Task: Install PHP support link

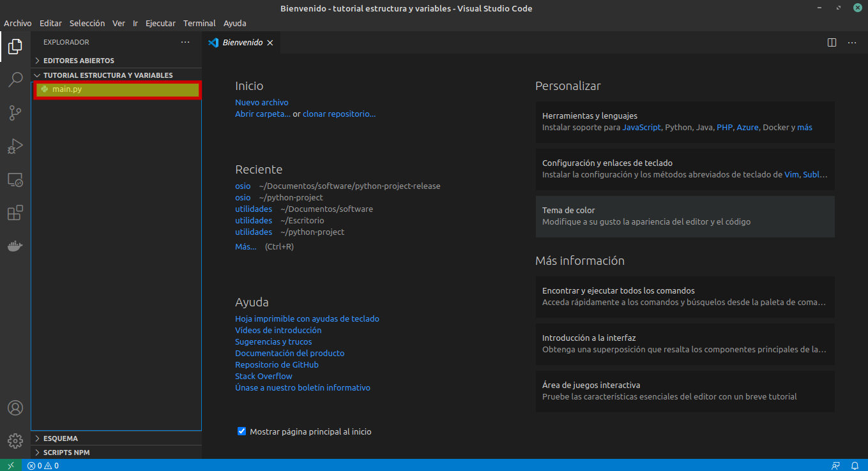Action: click(x=725, y=127)
